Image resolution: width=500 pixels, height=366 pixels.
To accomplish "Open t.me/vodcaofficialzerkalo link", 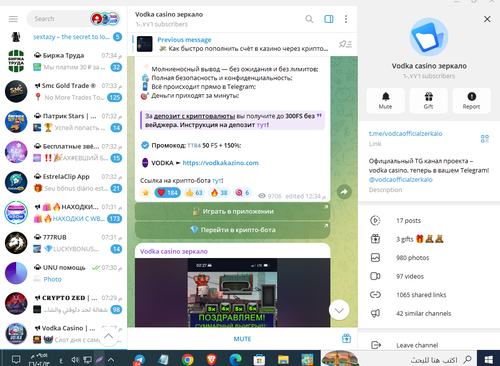I will tap(405, 134).
